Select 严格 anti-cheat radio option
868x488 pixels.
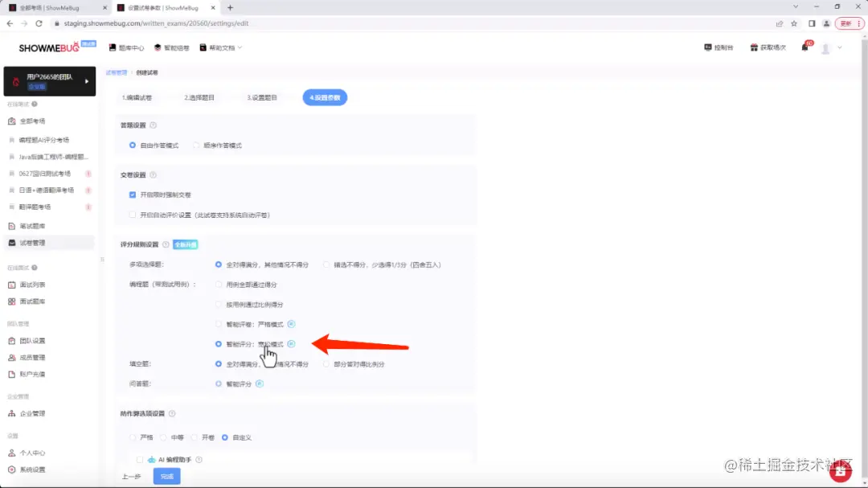133,437
